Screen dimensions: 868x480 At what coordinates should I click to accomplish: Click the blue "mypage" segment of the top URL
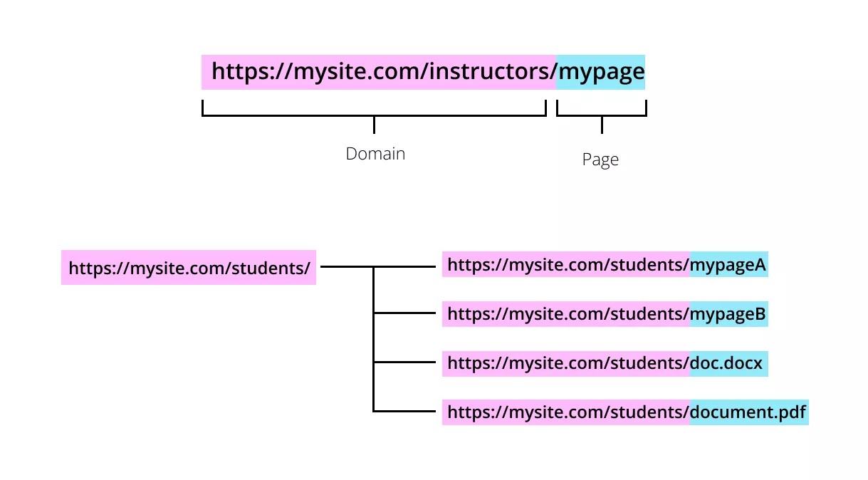pyautogui.click(x=600, y=71)
